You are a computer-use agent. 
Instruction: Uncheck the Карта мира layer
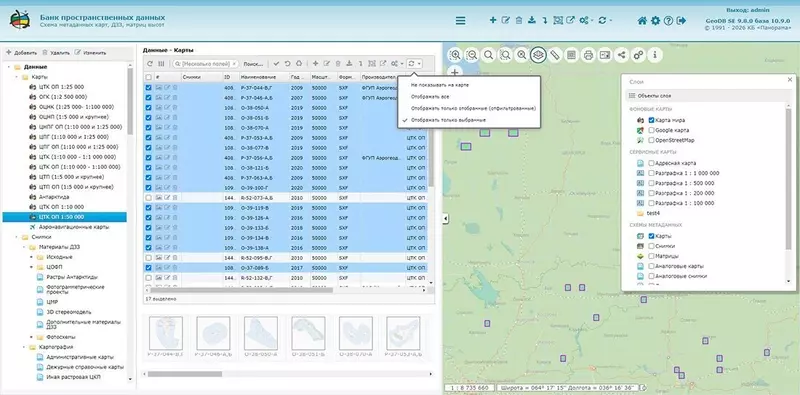(x=651, y=120)
